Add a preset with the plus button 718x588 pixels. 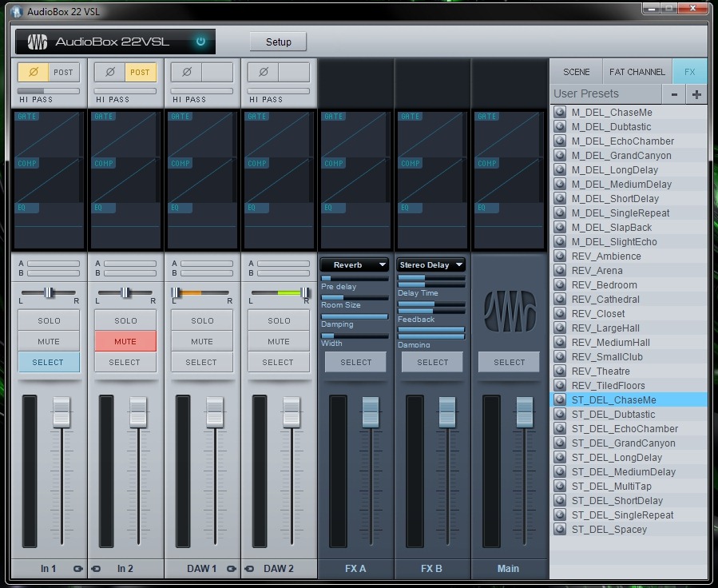(x=696, y=94)
